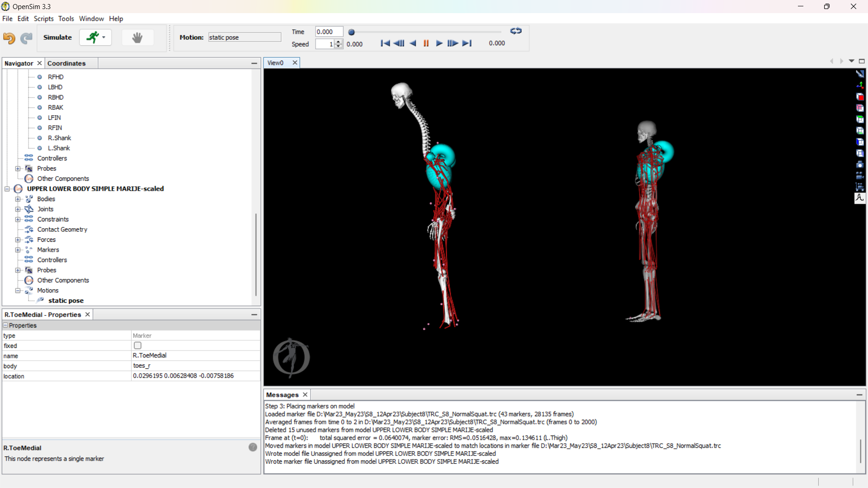Run simulation with the green runner button
This screenshot has width=868, height=488.
coord(92,38)
